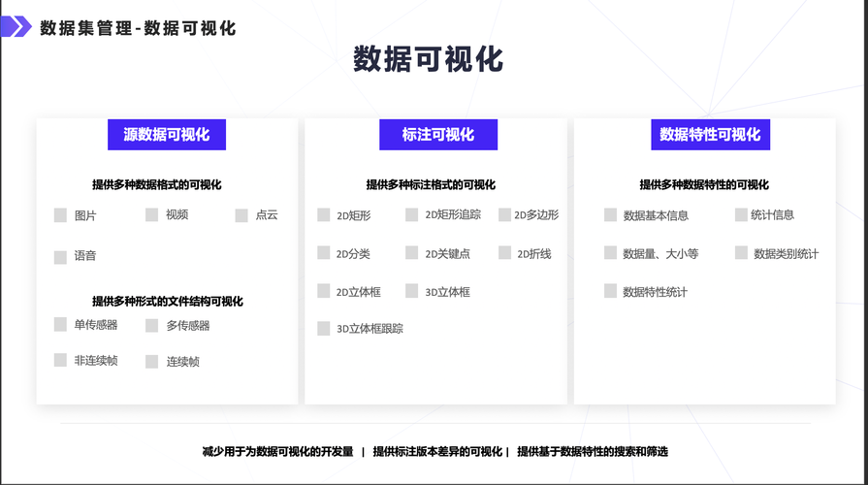Click the footer text 提供基于数据特性的搜索和筛选
This screenshot has height=485, width=868.
click(x=593, y=452)
